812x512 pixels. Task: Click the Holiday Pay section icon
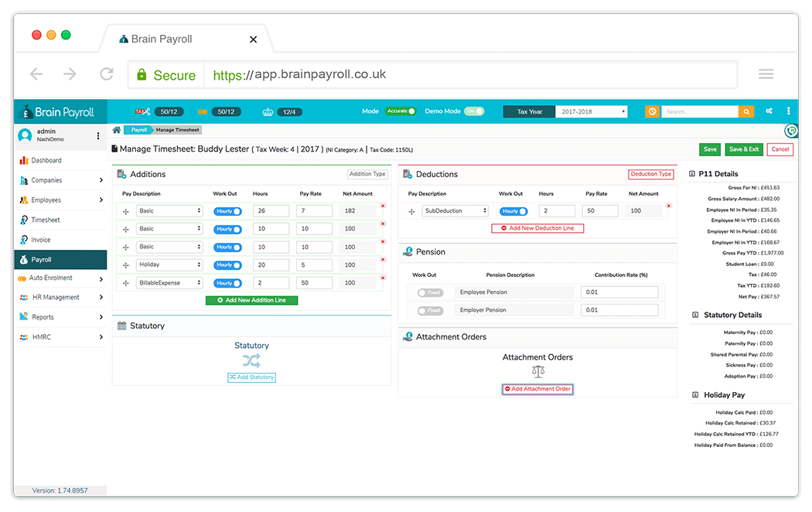click(695, 395)
